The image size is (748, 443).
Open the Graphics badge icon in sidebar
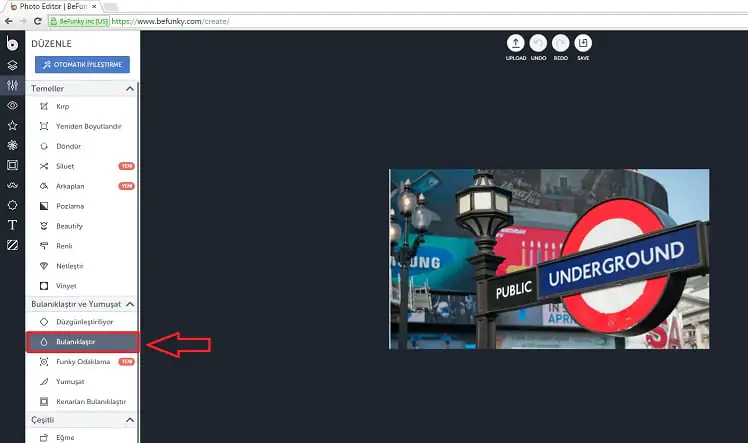pos(12,205)
